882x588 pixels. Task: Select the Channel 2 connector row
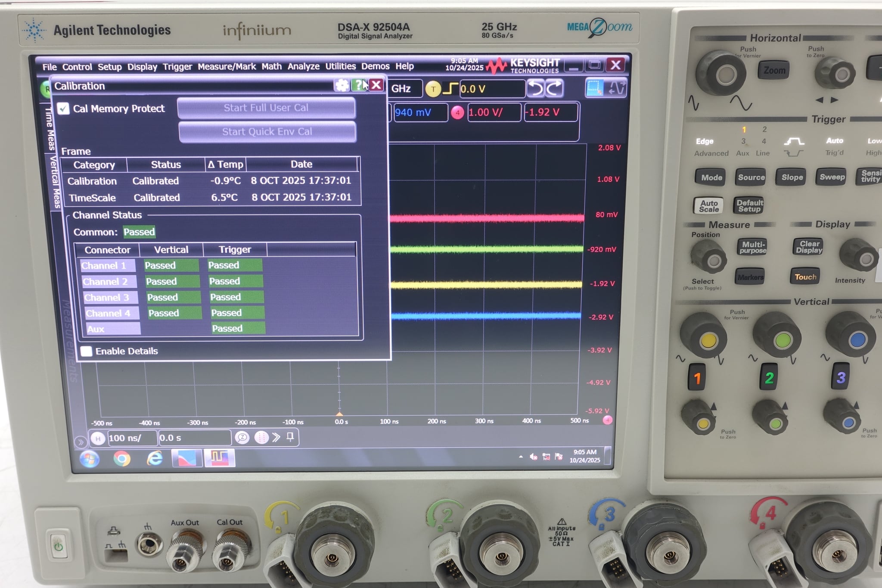109,281
